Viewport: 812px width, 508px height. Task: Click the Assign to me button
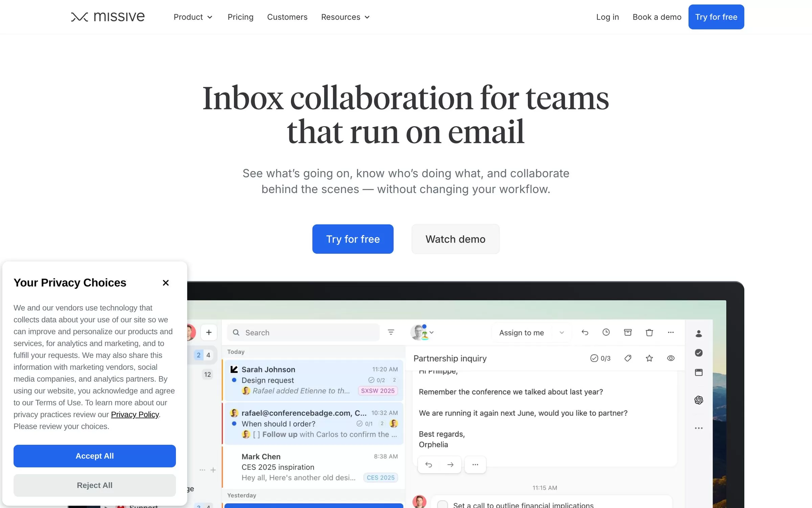pyautogui.click(x=521, y=333)
